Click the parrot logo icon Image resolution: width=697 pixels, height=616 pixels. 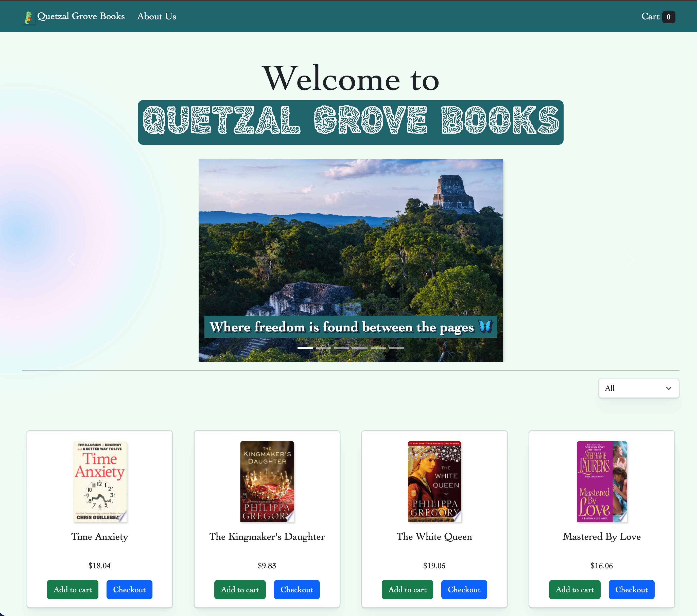click(x=29, y=16)
